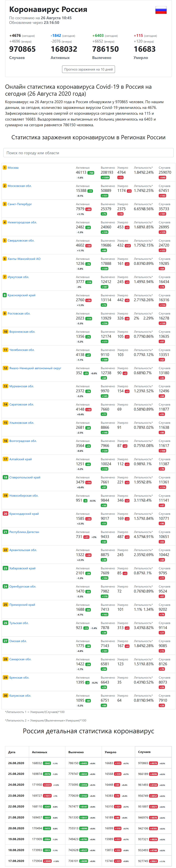The image size is (176, 868).
Task: Open the Оренбургская обл. link
Action: click(23, 586)
